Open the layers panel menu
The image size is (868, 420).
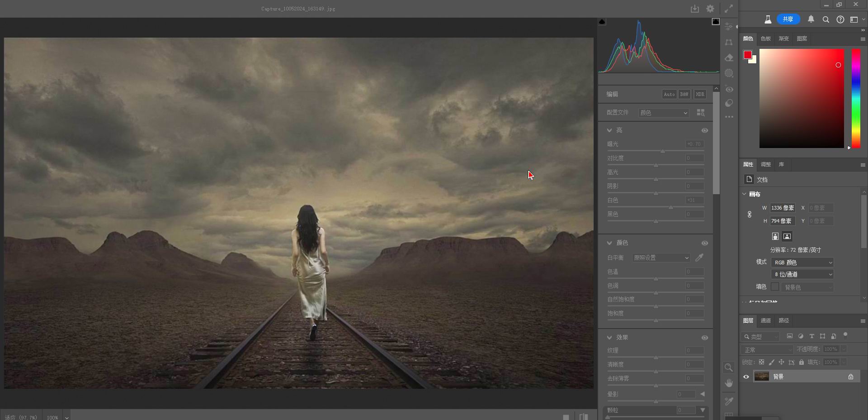click(863, 321)
